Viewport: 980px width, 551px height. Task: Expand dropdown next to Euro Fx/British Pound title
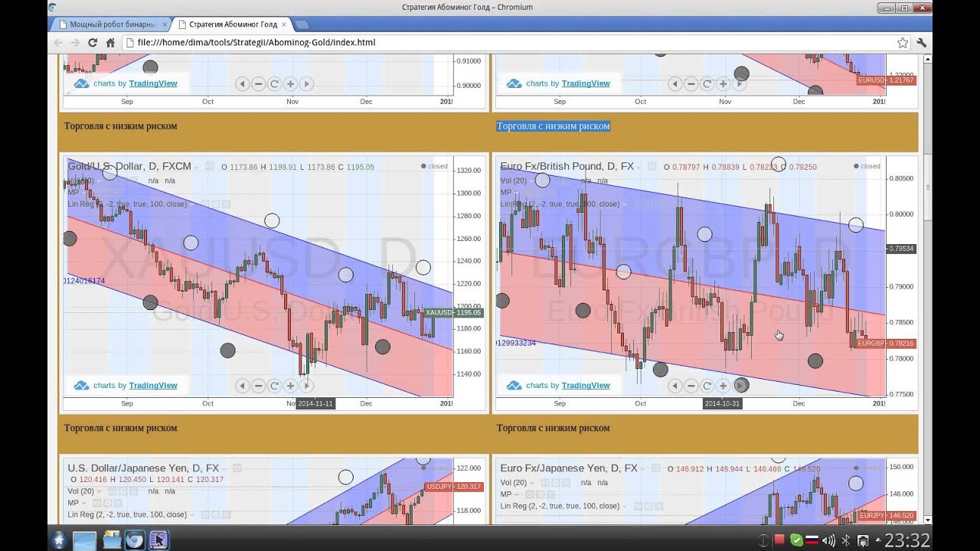[x=639, y=167]
